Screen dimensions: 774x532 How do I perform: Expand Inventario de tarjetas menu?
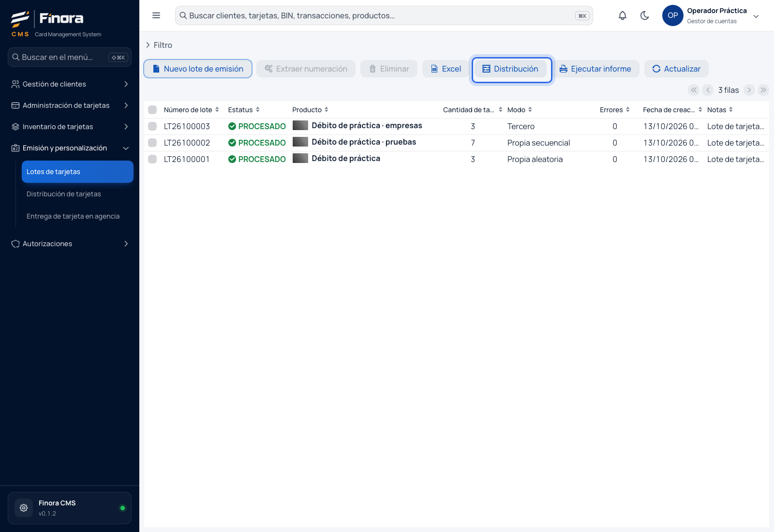(x=70, y=127)
